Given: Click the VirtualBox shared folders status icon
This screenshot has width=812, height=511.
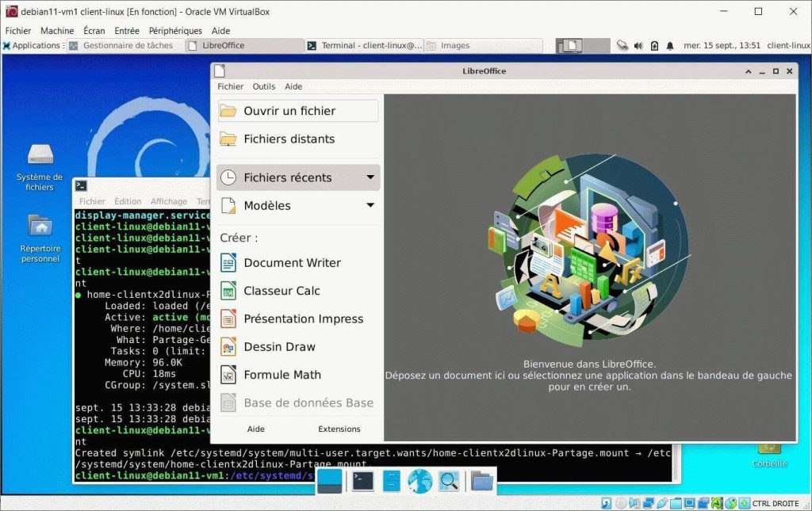Looking at the screenshot, I should click(x=676, y=503).
